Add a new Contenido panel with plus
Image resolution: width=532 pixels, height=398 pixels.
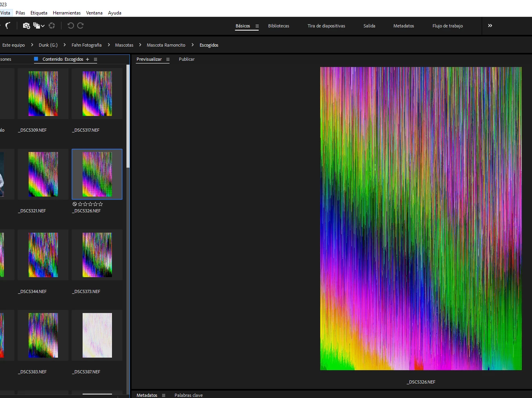click(87, 59)
